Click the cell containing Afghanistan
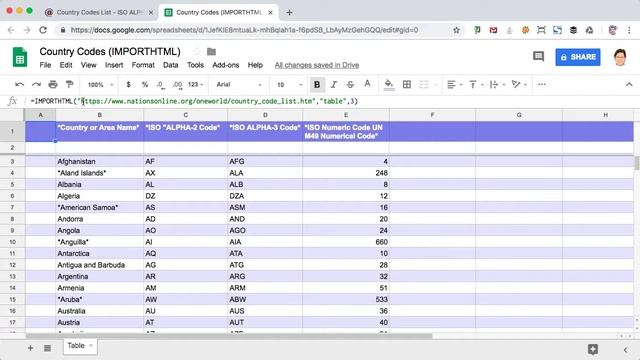Image resolution: width=640 pixels, height=360 pixels. click(100, 162)
